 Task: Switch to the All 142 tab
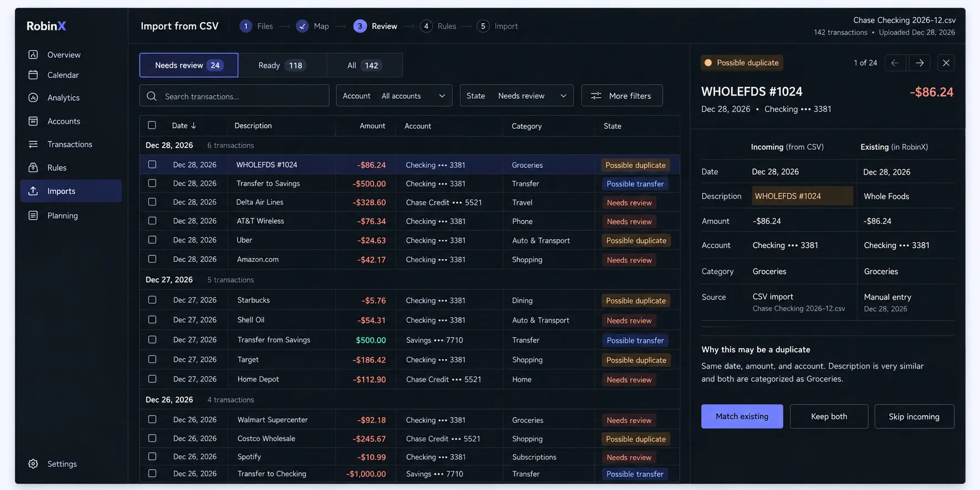click(x=365, y=65)
